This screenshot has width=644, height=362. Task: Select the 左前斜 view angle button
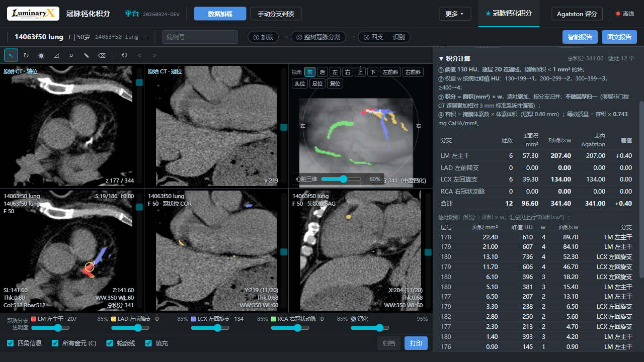pos(390,72)
